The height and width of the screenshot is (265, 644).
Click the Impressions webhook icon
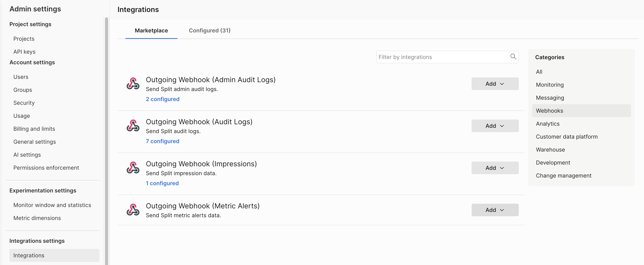pos(133,167)
